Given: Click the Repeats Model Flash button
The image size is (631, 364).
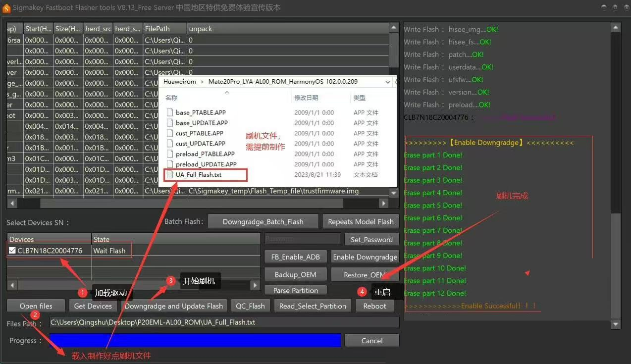Looking at the screenshot, I should (361, 221).
